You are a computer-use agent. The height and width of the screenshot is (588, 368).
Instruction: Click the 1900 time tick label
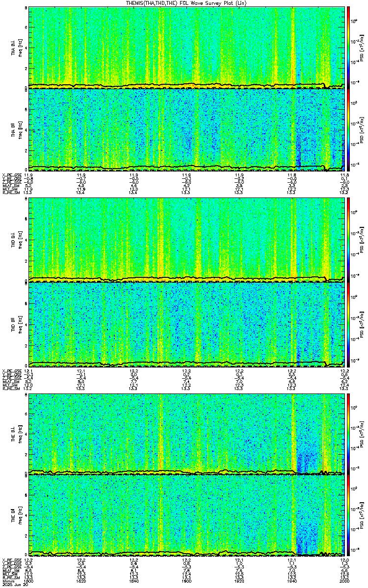click(x=186, y=581)
